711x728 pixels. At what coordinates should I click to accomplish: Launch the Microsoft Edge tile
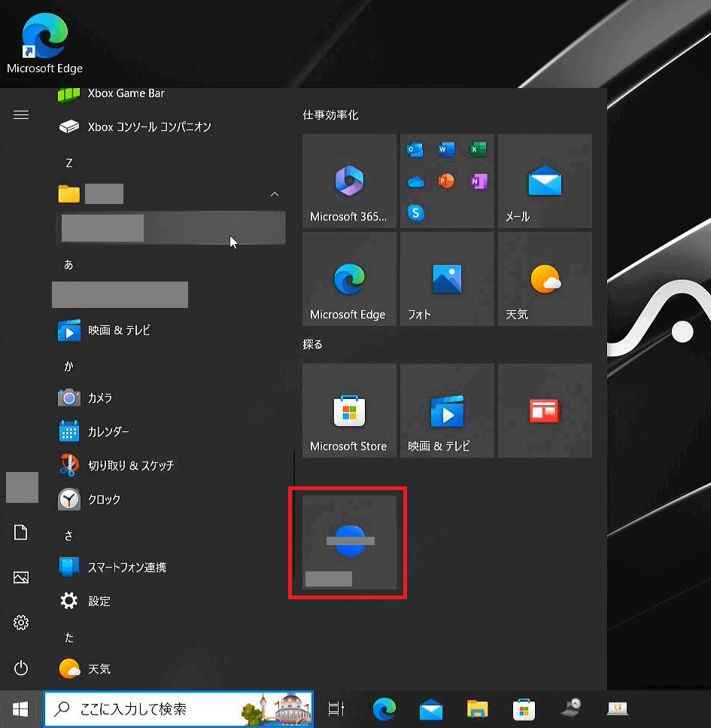(x=349, y=279)
